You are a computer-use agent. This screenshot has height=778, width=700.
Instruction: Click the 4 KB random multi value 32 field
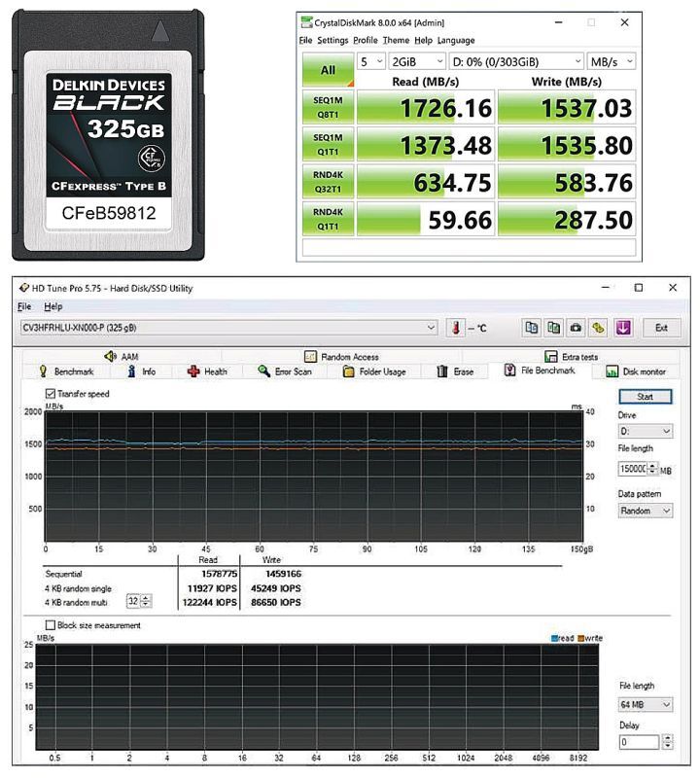(x=133, y=601)
